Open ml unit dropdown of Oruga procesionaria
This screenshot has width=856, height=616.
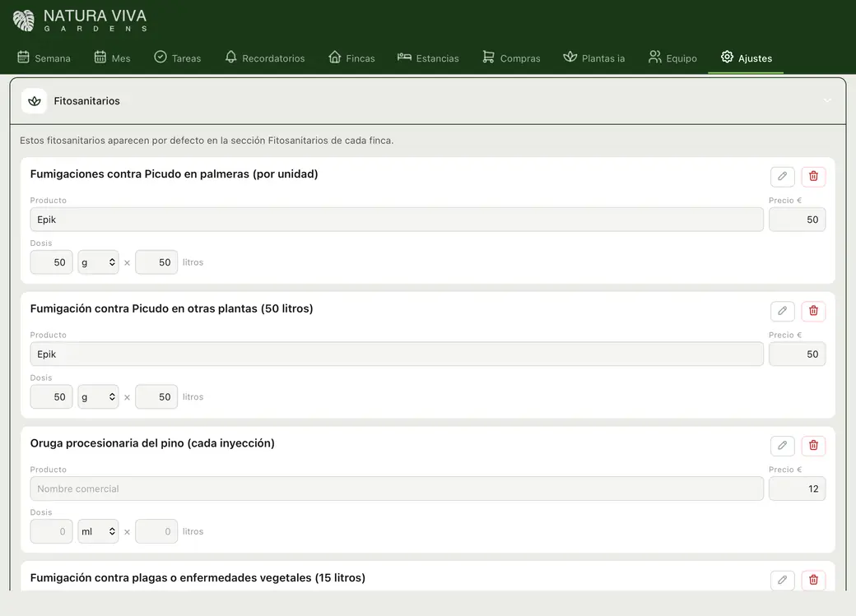(x=98, y=531)
